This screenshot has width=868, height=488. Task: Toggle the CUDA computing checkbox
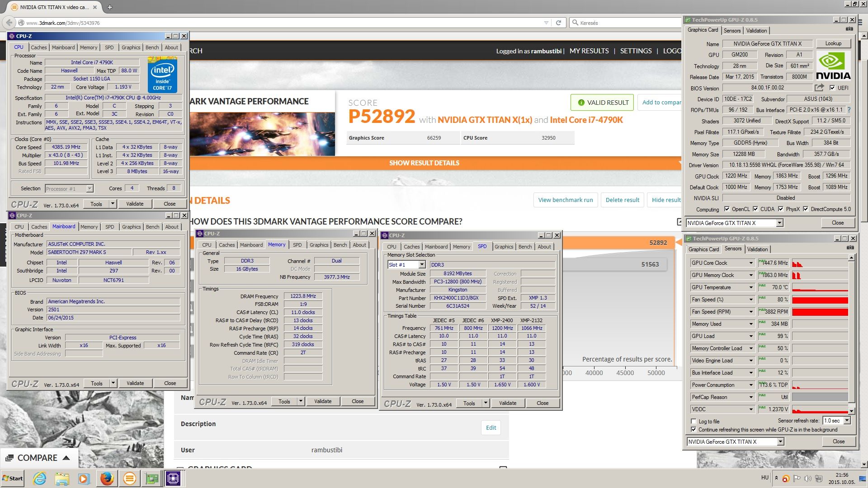point(755,209)
